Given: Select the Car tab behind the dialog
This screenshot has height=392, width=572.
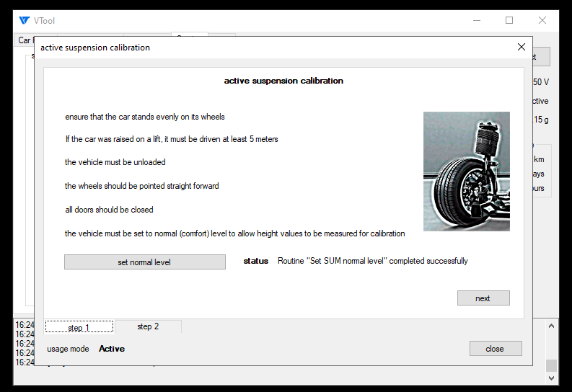Looking at the screenshot, I should [x=25, y=40].
